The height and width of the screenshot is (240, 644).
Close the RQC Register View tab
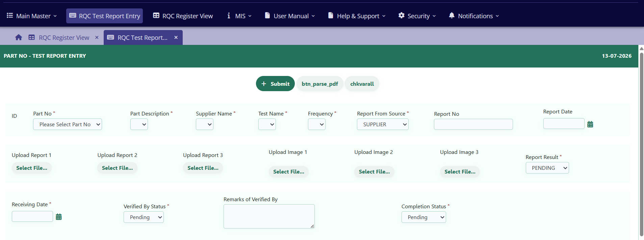(97, 37)
